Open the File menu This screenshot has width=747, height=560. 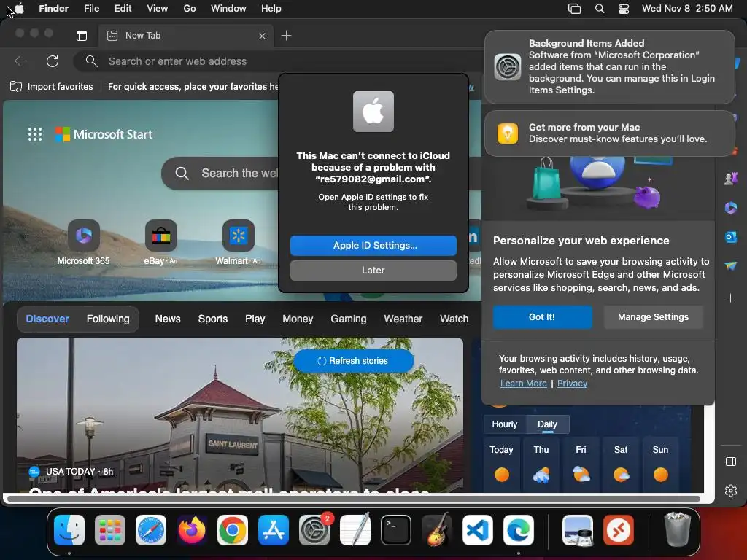point(91,8)
